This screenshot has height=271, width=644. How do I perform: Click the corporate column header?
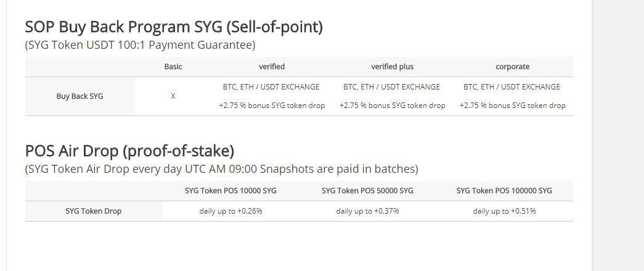pos(513,67)
